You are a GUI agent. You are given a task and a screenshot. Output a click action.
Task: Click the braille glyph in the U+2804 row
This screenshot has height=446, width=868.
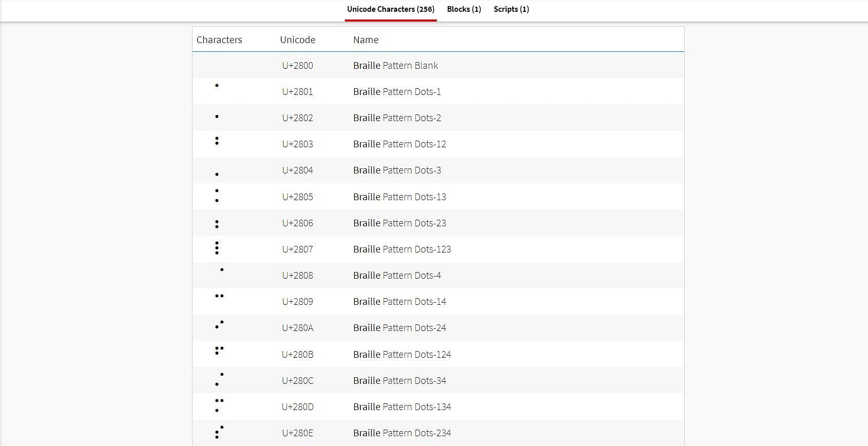point(217,174)
